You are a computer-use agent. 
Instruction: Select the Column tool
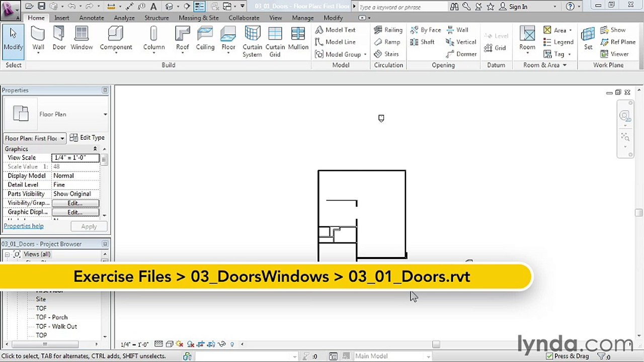pyautogui.click(x=153, y=39)
